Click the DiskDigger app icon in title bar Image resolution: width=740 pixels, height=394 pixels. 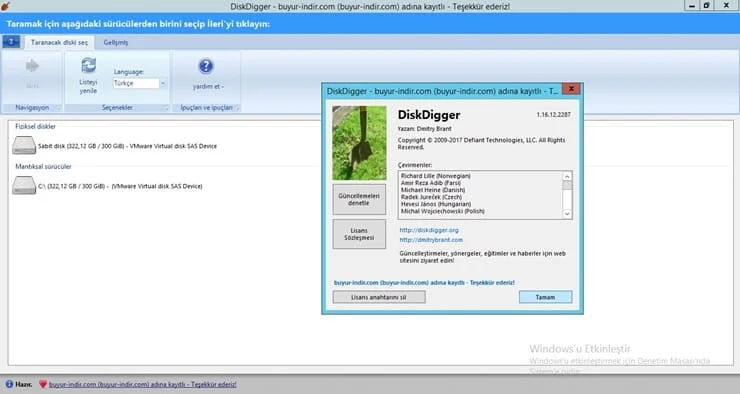tap(6, 6)
